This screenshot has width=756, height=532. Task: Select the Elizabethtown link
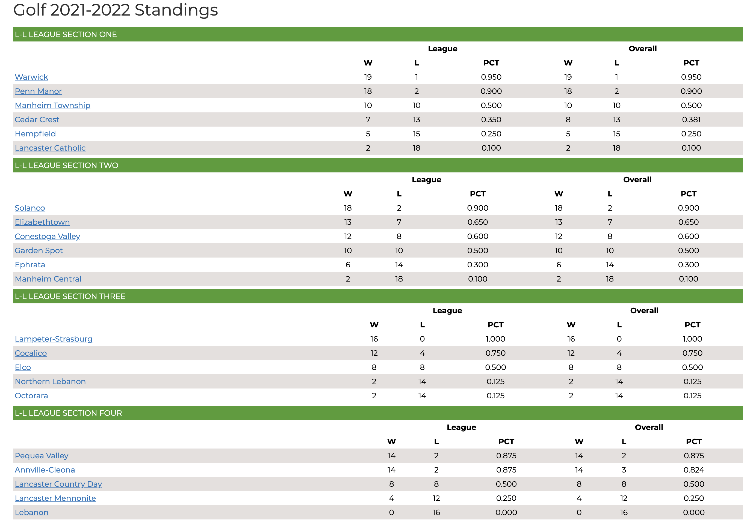(x=42, y=222)
